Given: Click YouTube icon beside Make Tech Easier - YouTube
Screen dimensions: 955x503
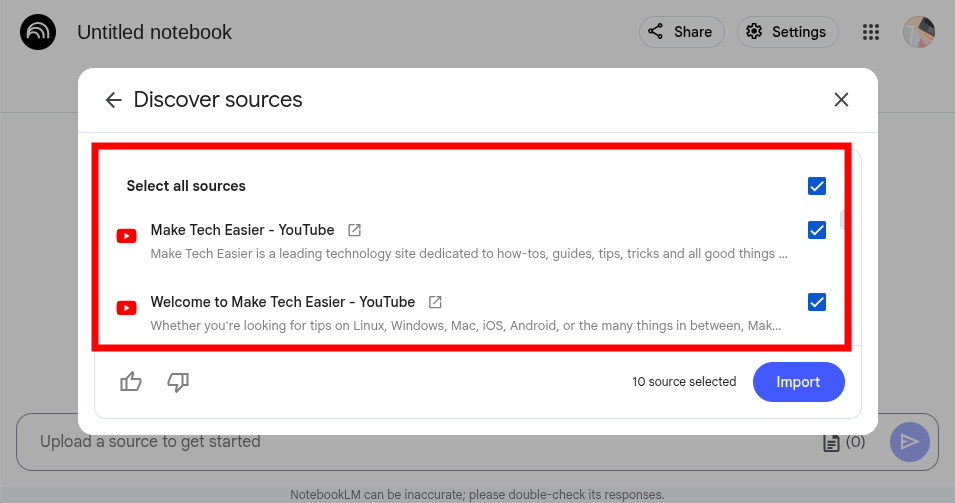Looking at the screenshot, I should (x=127, y=236).
